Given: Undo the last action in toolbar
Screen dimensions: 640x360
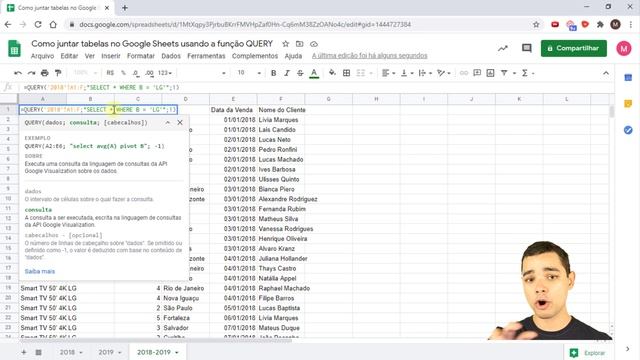Looking at the screenshot, I should (x=18, y=73).
